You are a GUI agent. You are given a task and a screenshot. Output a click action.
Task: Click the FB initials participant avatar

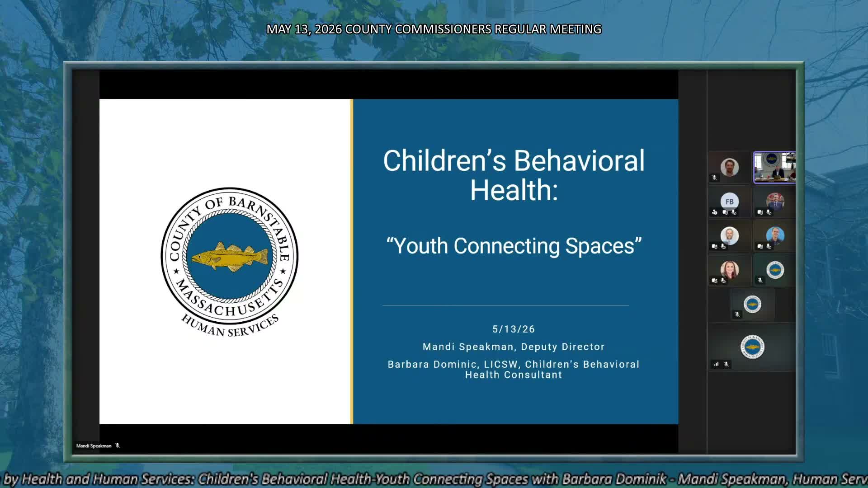click(x=730, y=202)
